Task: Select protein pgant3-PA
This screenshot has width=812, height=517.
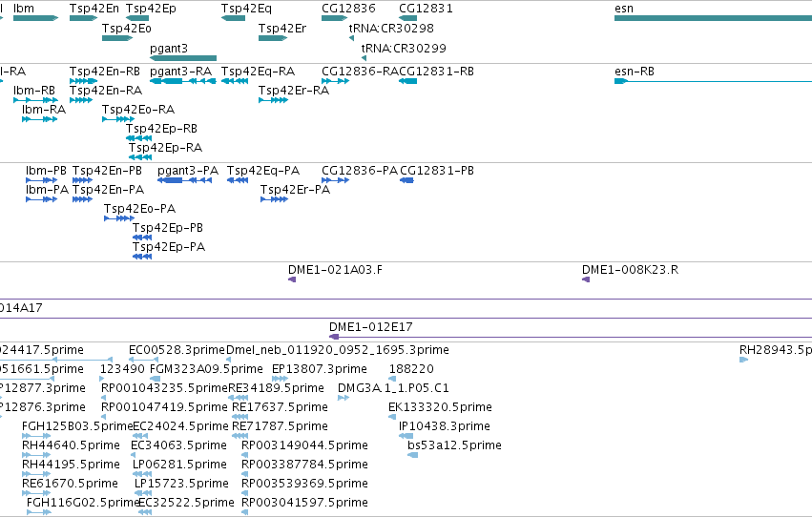Action: pos(184,180)
